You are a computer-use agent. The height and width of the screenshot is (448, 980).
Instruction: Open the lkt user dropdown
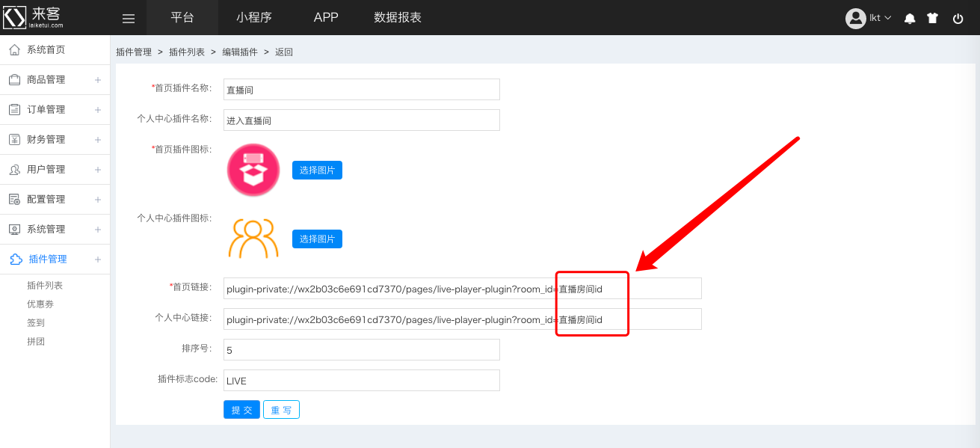click(869, 19)
